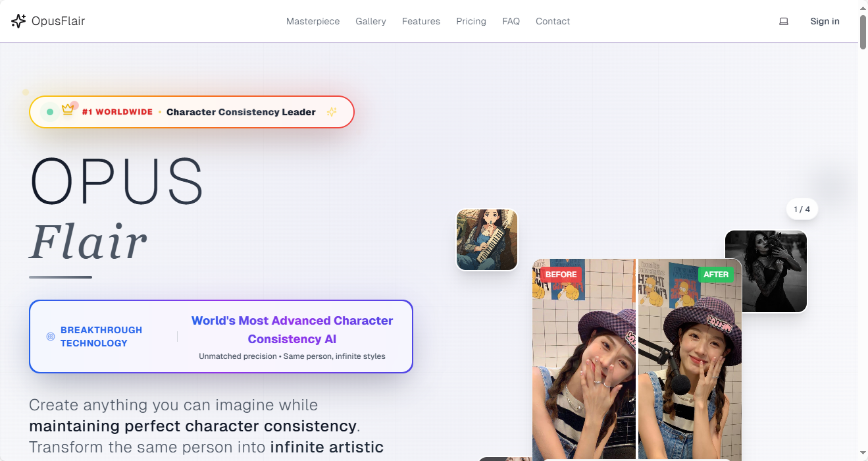Click the italic Flair heading
Screen dimensions: 868x461
(x=88, y=242)
